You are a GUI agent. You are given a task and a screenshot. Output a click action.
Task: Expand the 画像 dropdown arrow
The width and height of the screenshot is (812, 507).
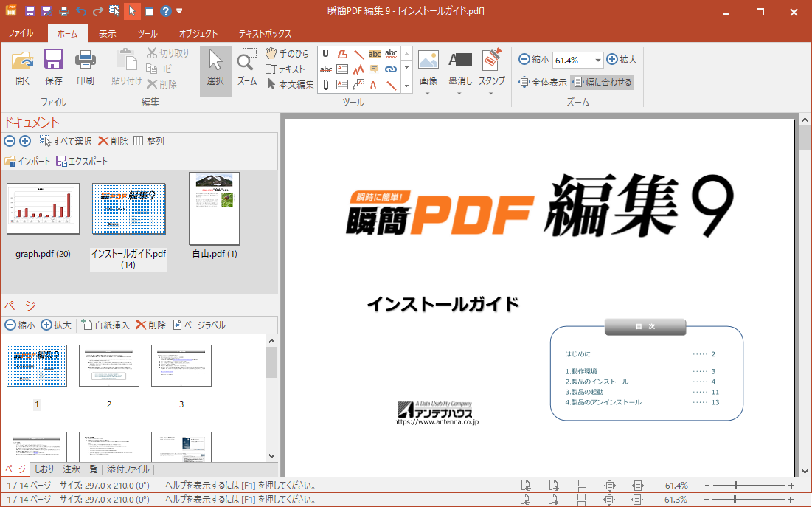[x=428, y=94]
